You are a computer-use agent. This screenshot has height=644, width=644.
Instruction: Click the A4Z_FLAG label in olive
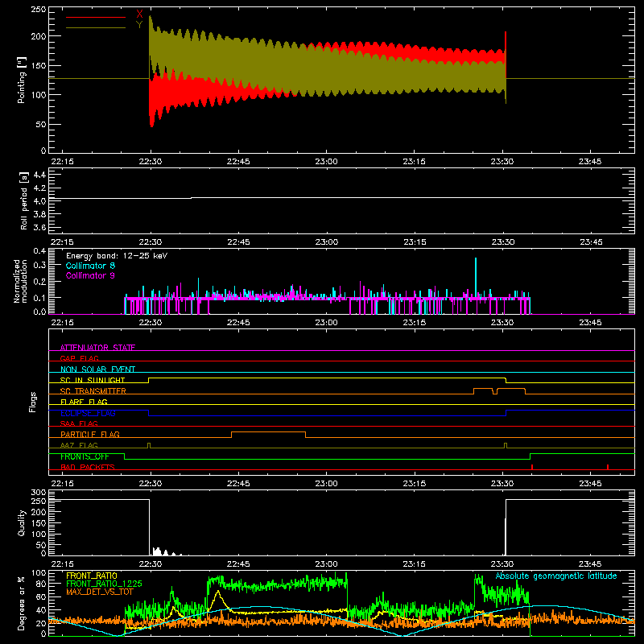click(79, 445)
